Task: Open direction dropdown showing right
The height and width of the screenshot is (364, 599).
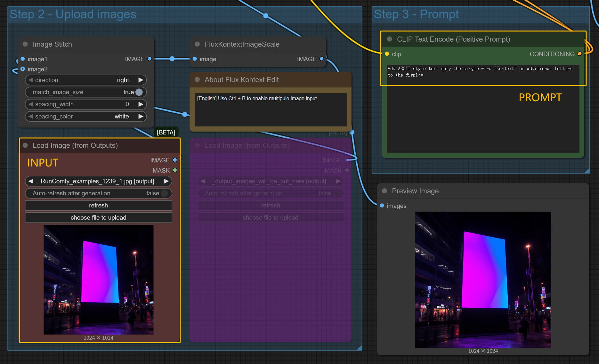Action: pos(86,80)
